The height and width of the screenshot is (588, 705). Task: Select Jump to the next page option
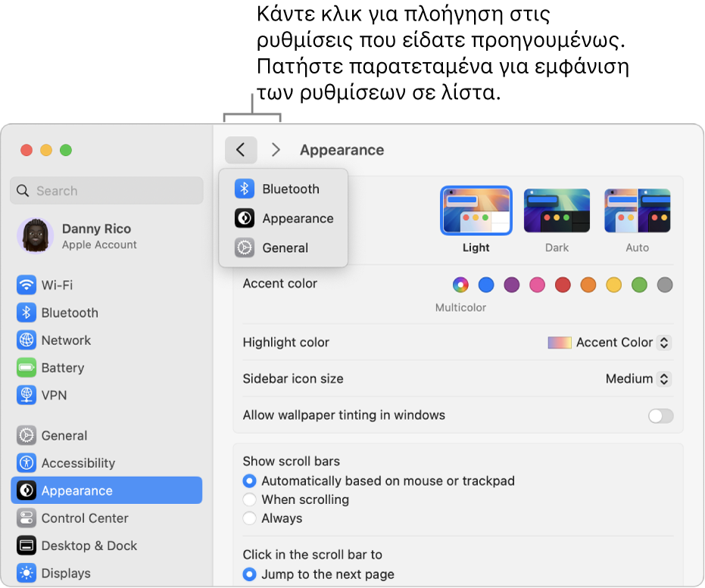(x=250, y=574)
